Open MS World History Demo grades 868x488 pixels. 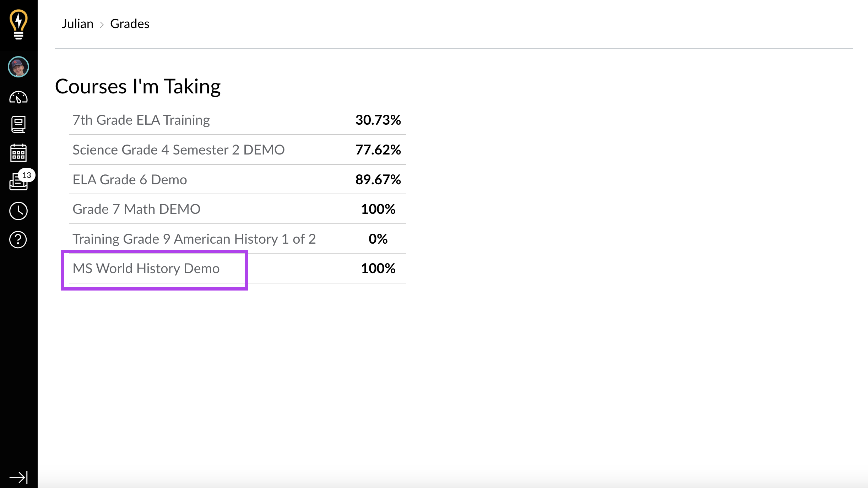pos(146,269)
